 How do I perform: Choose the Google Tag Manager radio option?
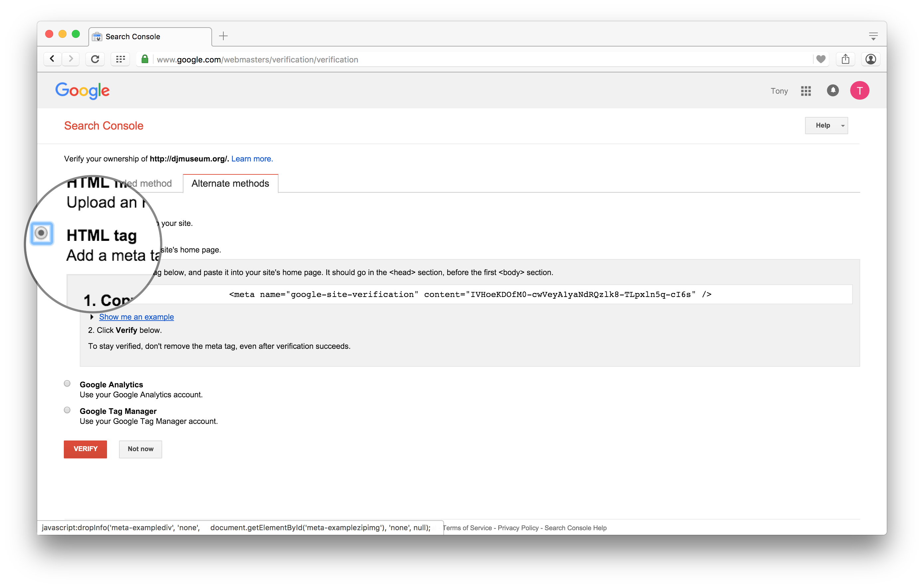pyautogui.click(x=67, y=410)
